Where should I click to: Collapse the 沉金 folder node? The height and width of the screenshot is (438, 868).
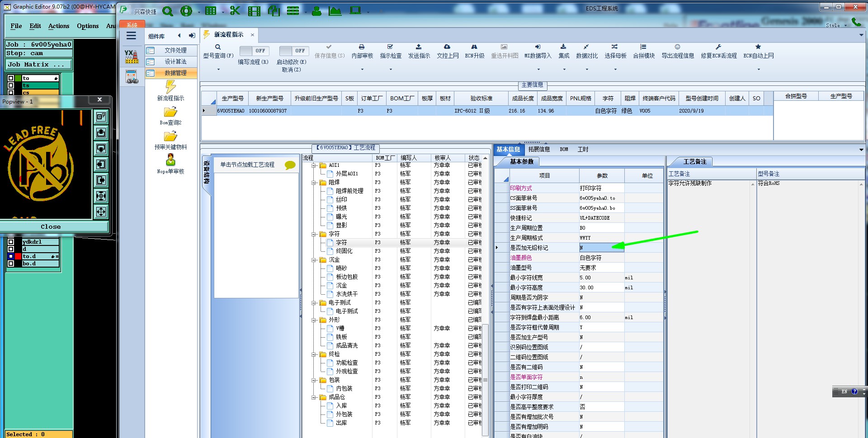pyautogui.click(x=314, y=260)
